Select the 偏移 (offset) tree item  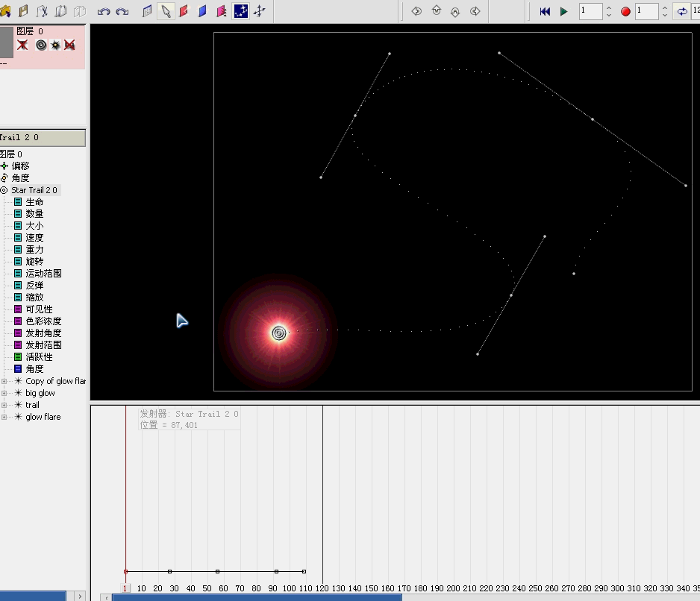pos(21,166)
